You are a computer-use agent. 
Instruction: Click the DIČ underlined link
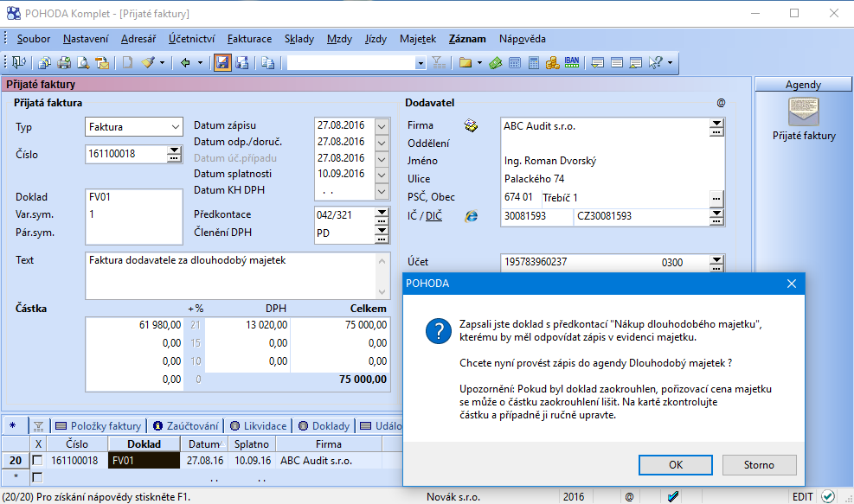click(433, 216)
